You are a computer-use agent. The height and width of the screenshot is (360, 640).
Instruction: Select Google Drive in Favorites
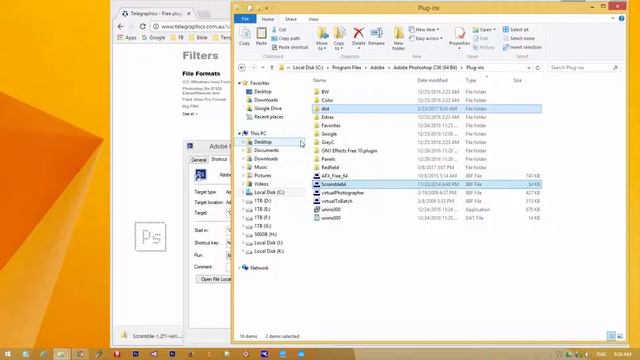(x=267, y=109)
